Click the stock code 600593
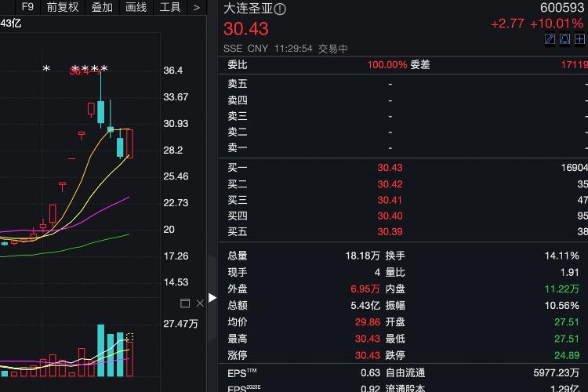Viewport: 588px width, 392px height. (562, 8)
